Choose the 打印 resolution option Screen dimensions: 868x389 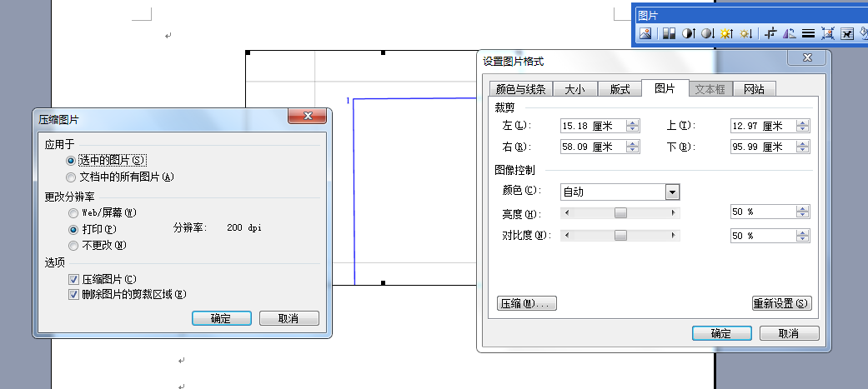(73, 229)
